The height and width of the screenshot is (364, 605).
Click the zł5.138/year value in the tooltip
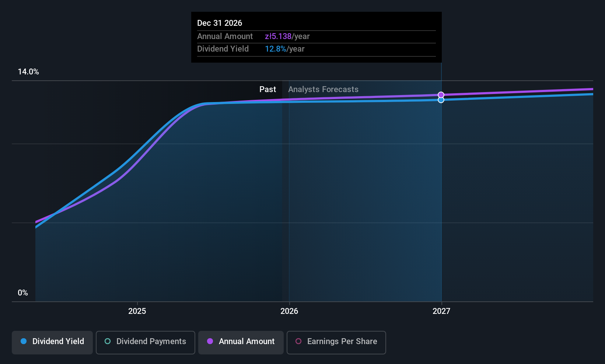click(x=279, y=36)
